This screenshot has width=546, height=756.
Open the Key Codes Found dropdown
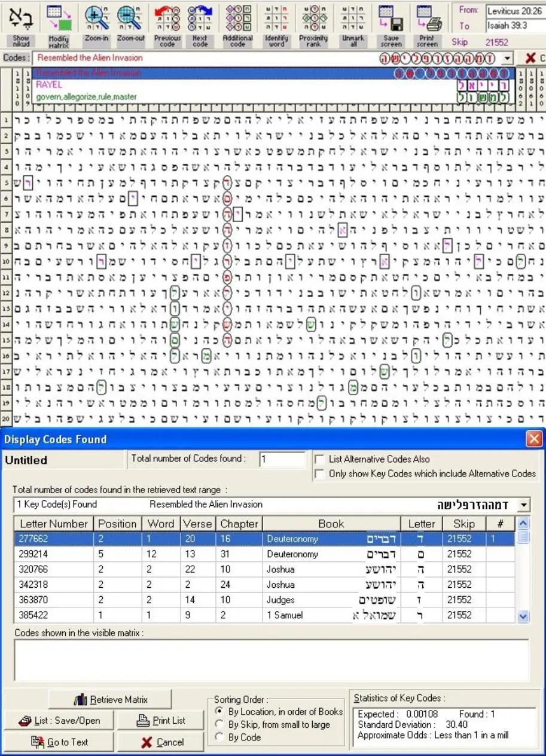[523, 505]
